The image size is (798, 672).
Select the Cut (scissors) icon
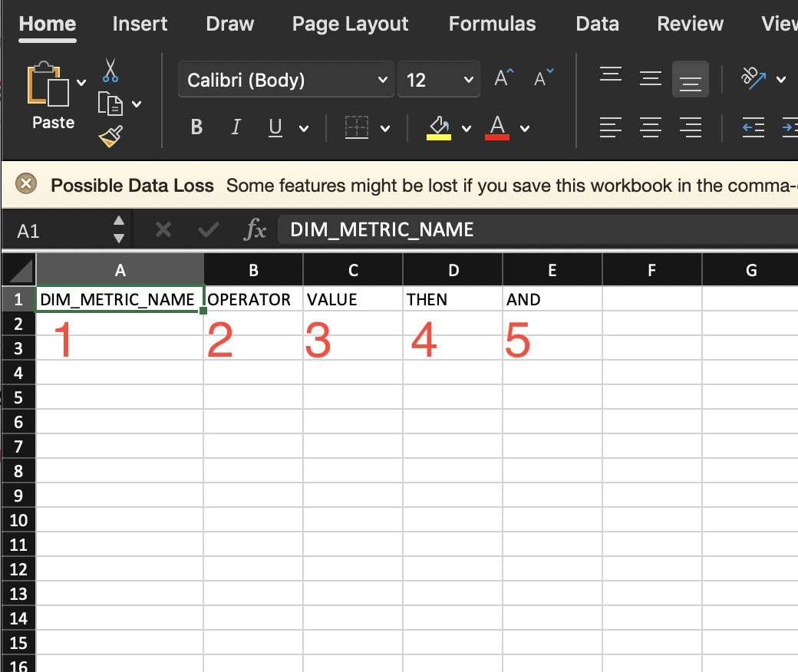(x=110, y=71)
